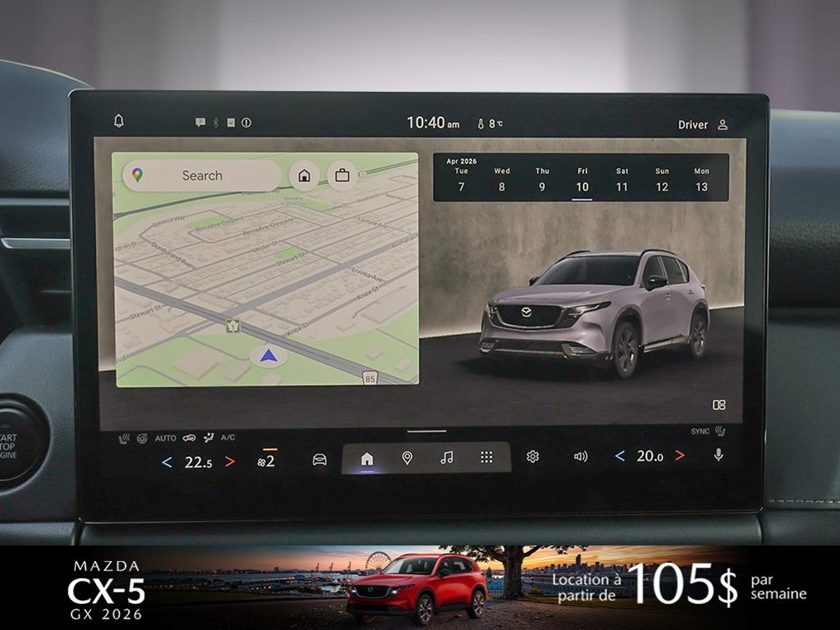
Task: Activate the voice microphone
Action: tap(719, 455)
